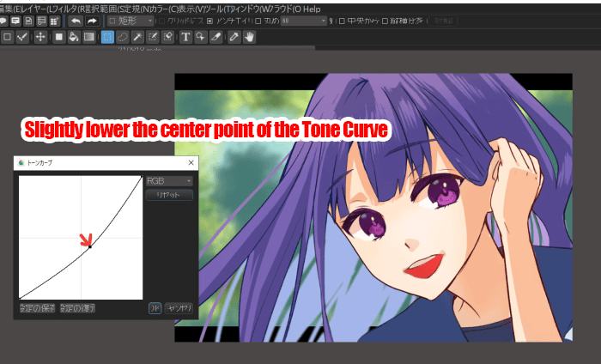Select the Gradient tool
This screenshot has width=601, height=364.
coord(89,37)
